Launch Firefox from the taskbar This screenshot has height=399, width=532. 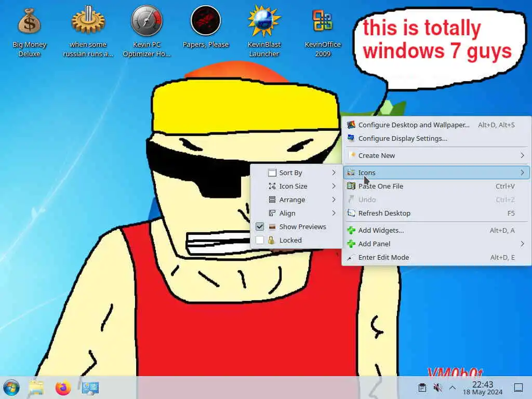[63, 388]
